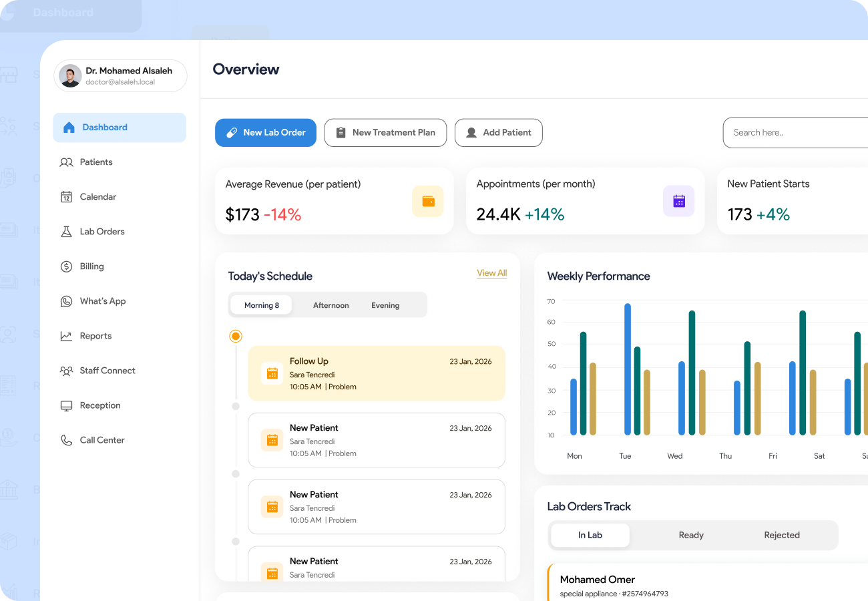Open the Patients sidebar menu item

pos(120,162)
